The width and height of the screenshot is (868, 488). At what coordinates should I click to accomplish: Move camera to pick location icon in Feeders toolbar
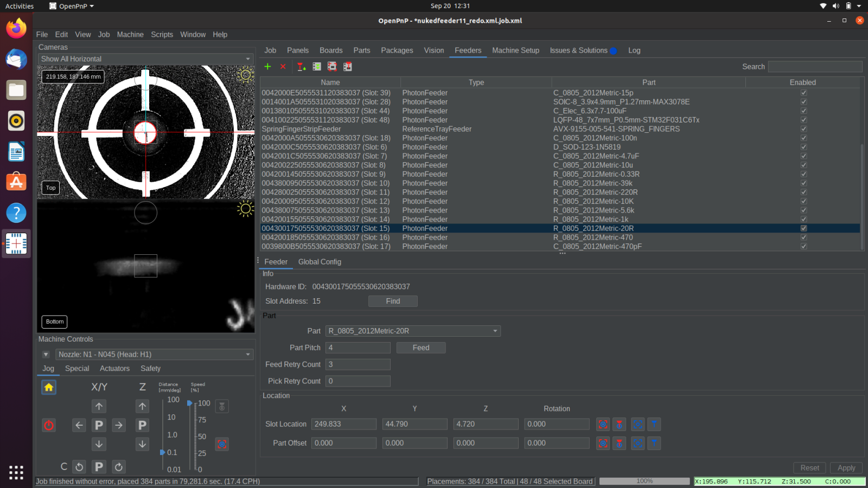point(332,67)
